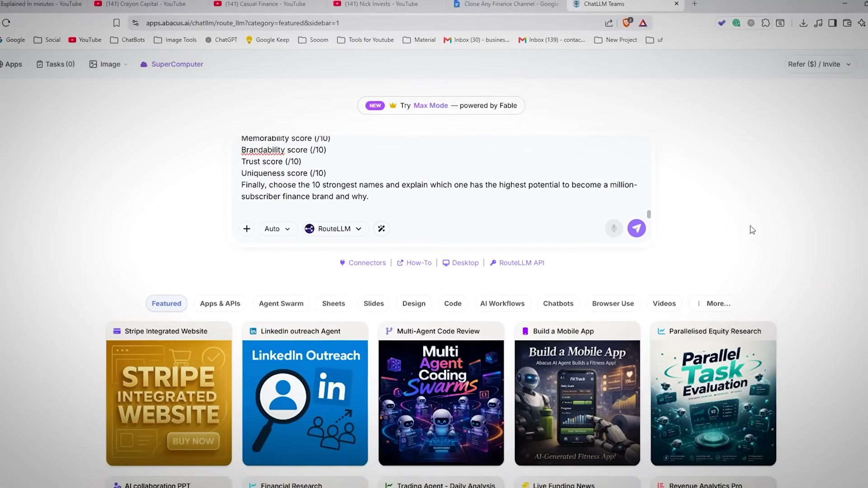Bookmark this page using the bookmark icon

point(116,23)
